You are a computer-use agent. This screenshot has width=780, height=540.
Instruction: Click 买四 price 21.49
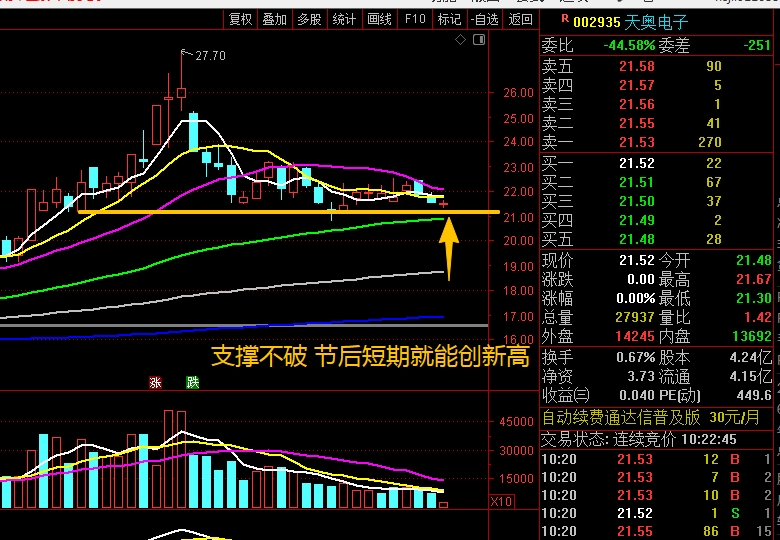637,220
